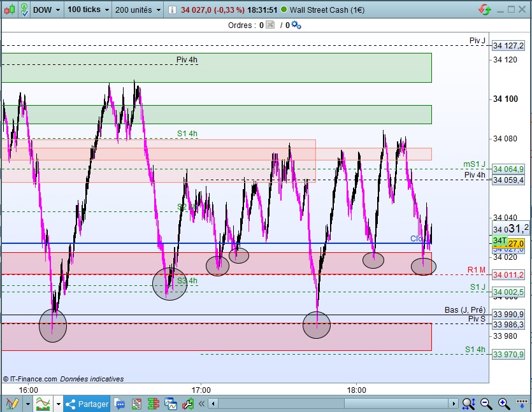
Task: Click the 34 011,2 red price tag
Action: point(508,274)
